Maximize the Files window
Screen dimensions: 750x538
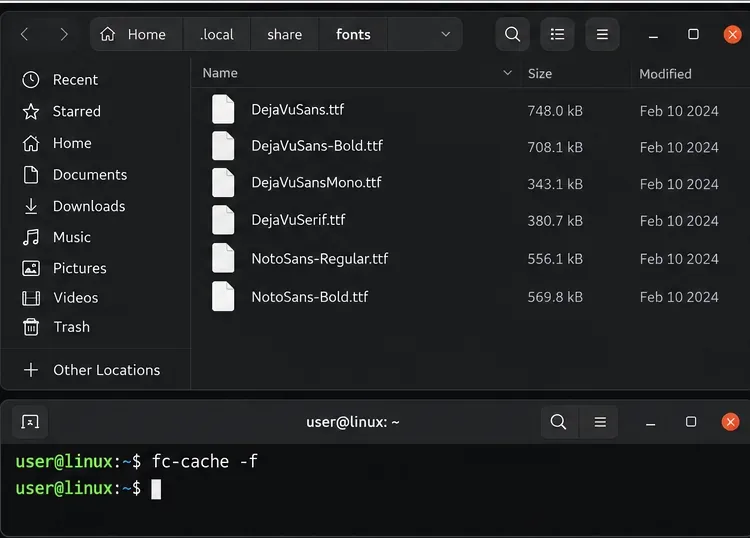point(693,34)
